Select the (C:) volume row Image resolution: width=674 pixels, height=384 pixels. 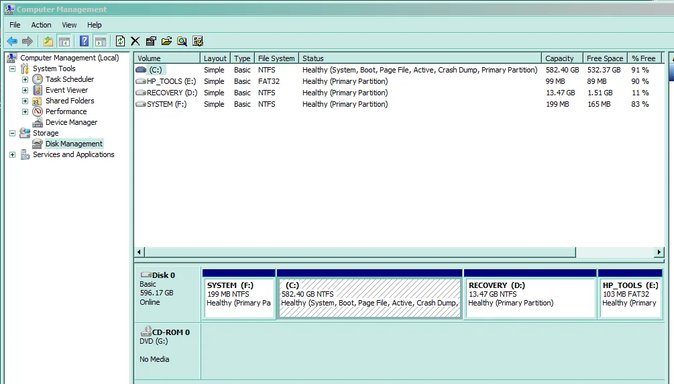399,70
